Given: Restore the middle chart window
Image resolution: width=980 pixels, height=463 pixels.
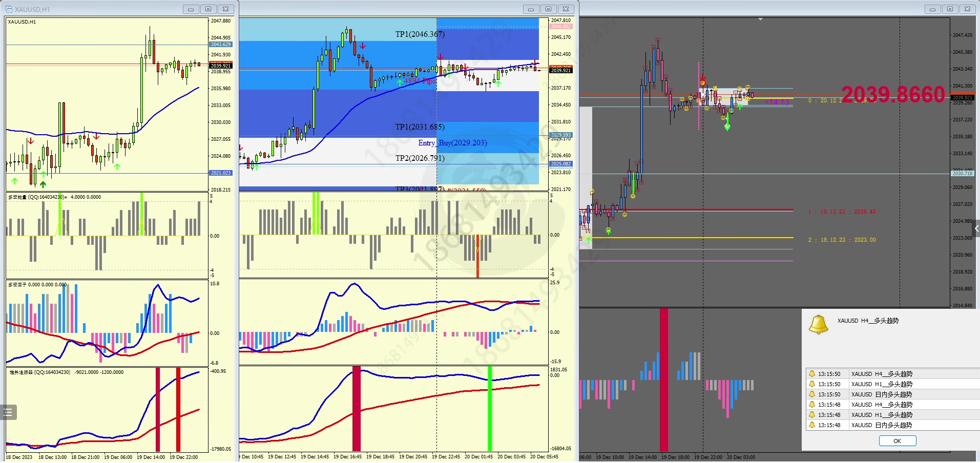Looking at the screenshot, I should tap(548, 9).
